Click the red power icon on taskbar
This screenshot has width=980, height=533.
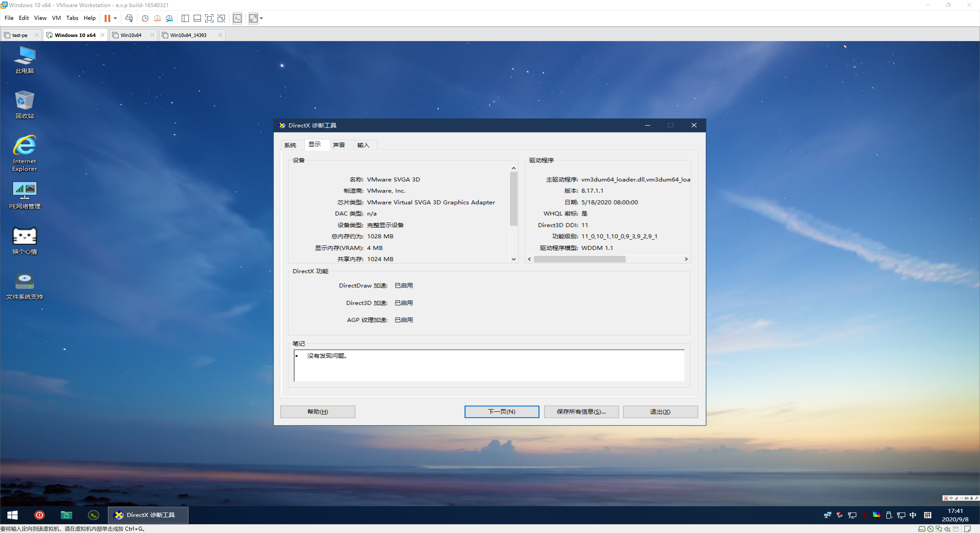click(39, 515)
